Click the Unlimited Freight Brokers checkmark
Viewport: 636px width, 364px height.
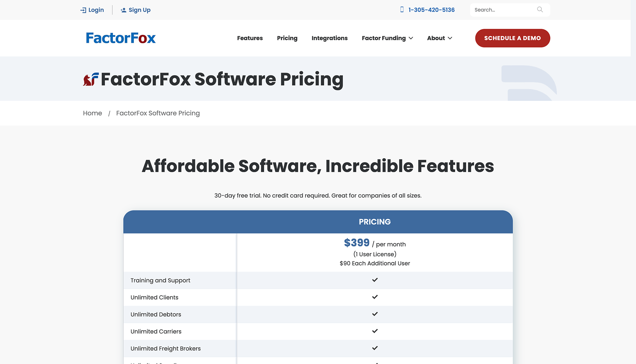pos(375,348)
